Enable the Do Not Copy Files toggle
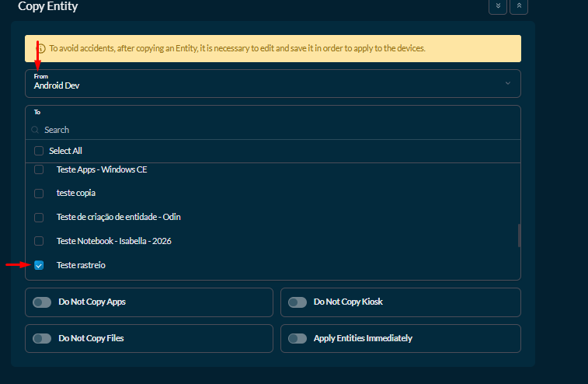This screenshot has width=588, height=384. (42, 339)
